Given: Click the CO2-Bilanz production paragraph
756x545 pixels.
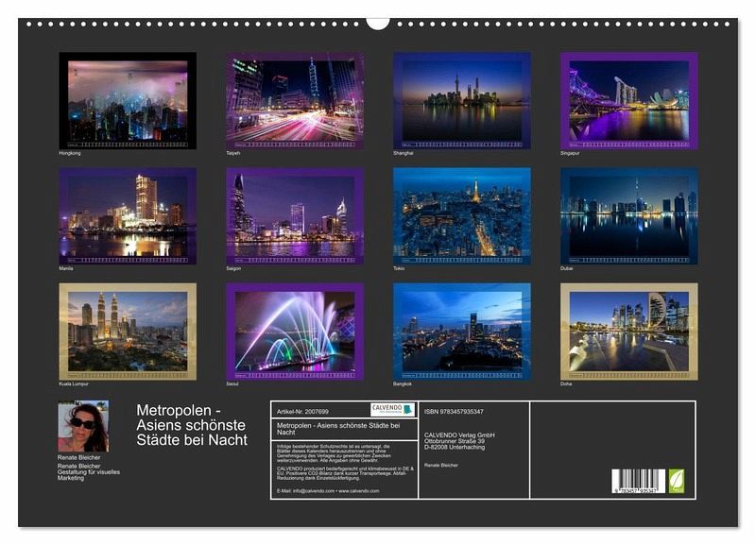Looking at the screenshot, I should [345, 472].
